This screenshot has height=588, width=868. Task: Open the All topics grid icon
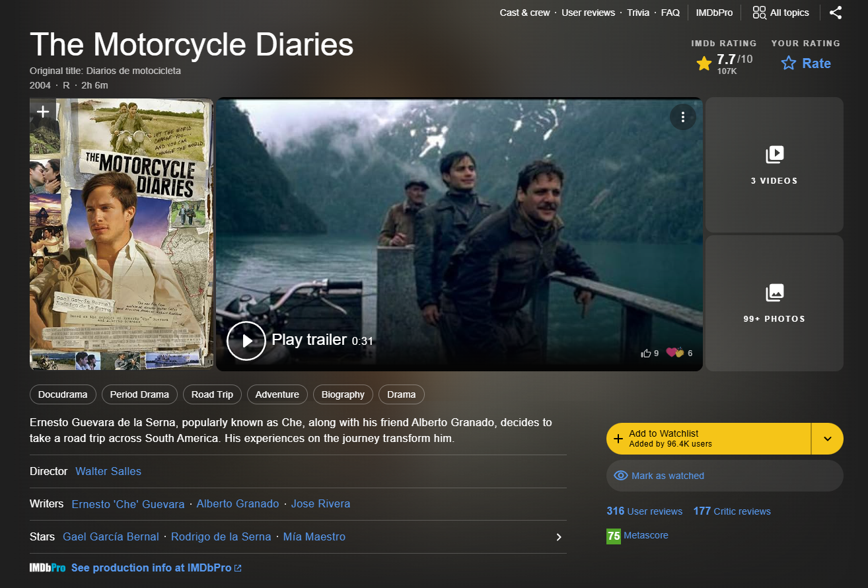759,13
